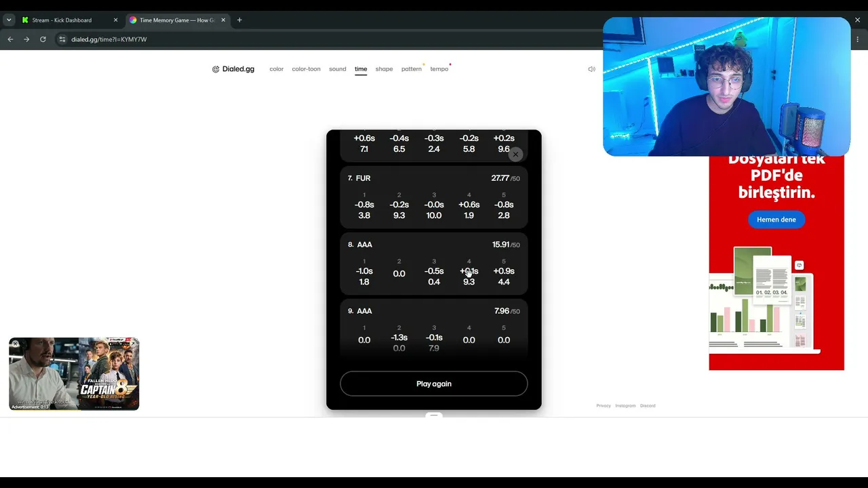
Task: Select the Time Memory Game browser tab
Action: point(177,20)
